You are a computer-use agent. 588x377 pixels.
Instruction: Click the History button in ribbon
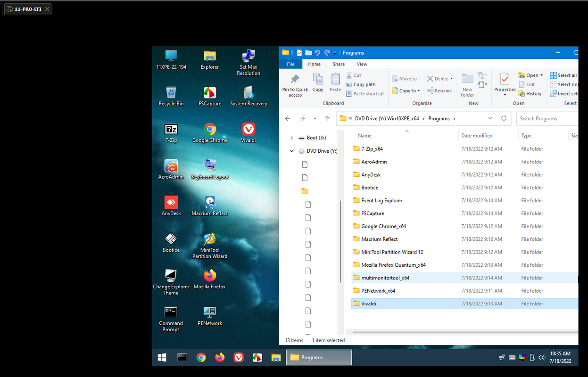tap(530, 94)
